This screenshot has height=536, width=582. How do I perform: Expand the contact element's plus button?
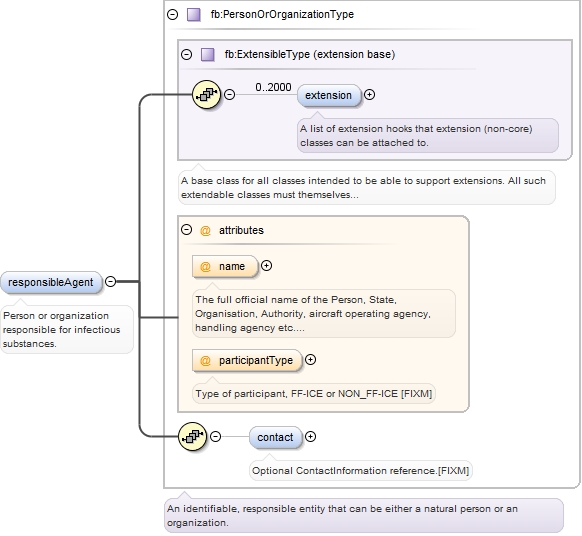pyautogui.click(x=310, y=437)
